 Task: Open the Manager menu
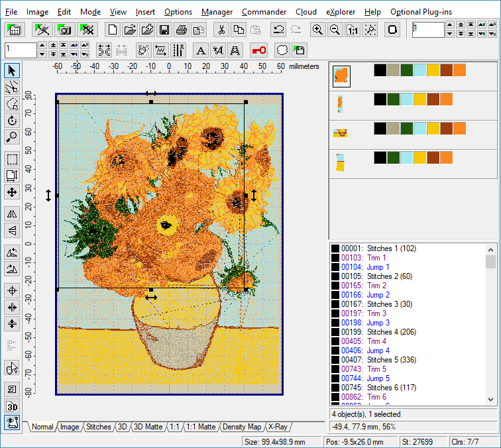[217, 12]
